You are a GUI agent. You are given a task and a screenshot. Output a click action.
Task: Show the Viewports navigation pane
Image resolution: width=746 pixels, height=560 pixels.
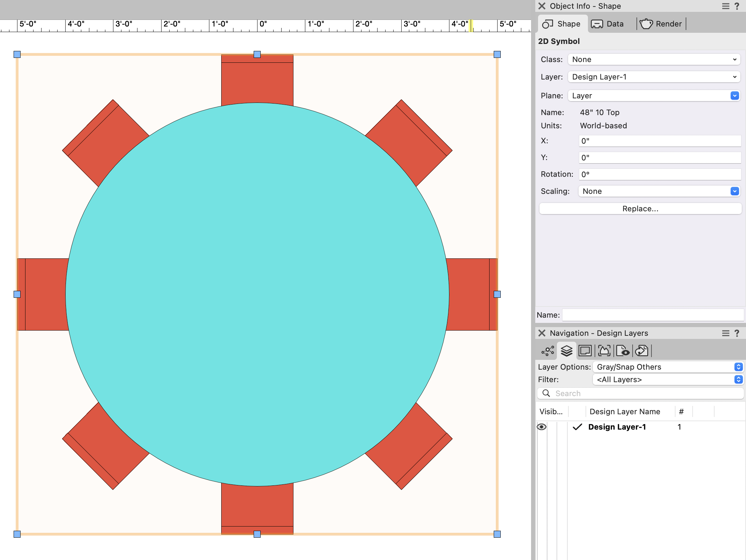pyautogui.click(x=604, y=351)
